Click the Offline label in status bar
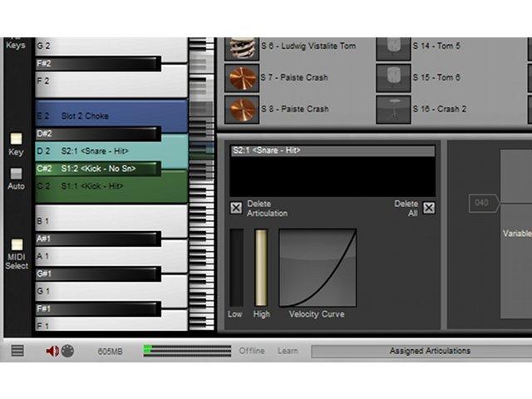532x399 pixels. [252, 351]
